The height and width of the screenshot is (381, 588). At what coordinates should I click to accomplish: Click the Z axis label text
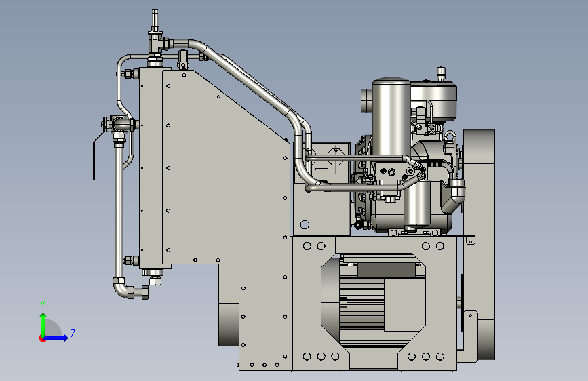[72, 334]
